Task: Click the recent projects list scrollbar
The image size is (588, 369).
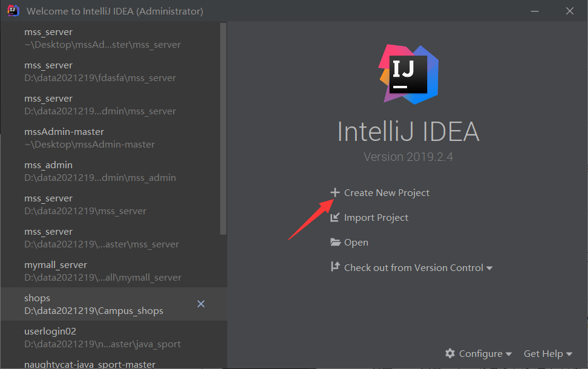Action: 223,129
